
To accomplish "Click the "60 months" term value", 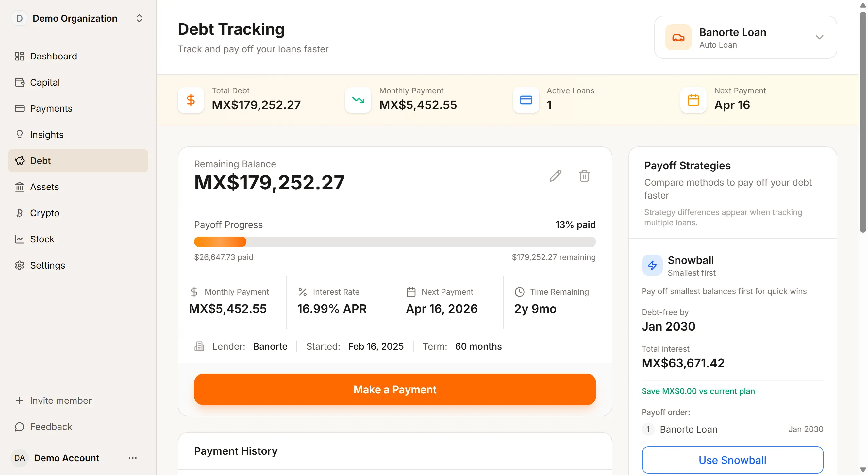I will [x=478, y=346].
